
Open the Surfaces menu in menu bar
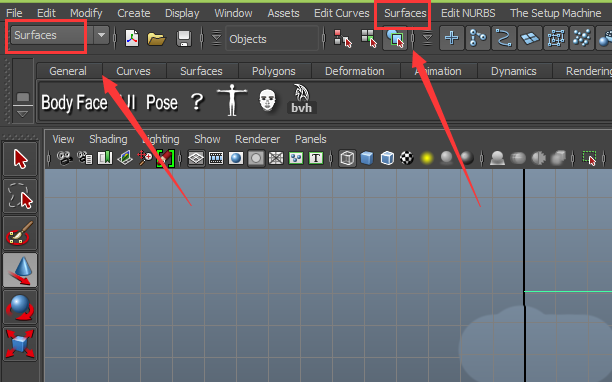(x=405, y=13)
